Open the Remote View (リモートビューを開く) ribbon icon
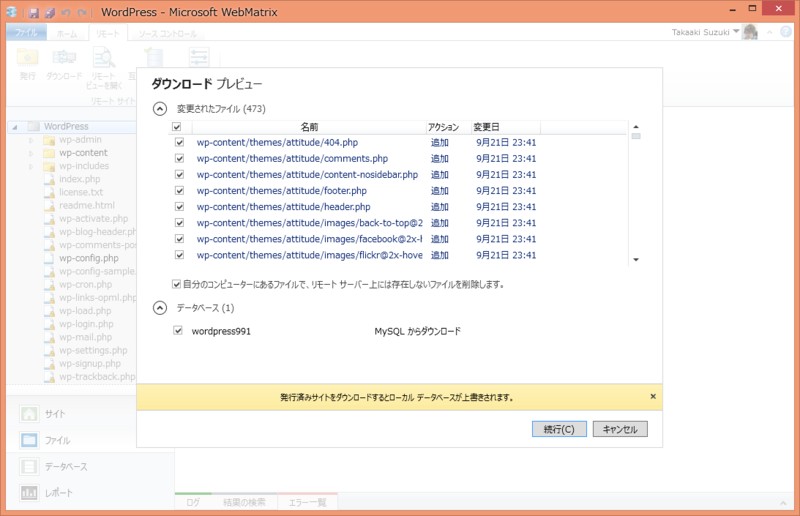The height and width of the screenshot is (516, 800). (x=104, y=58)
